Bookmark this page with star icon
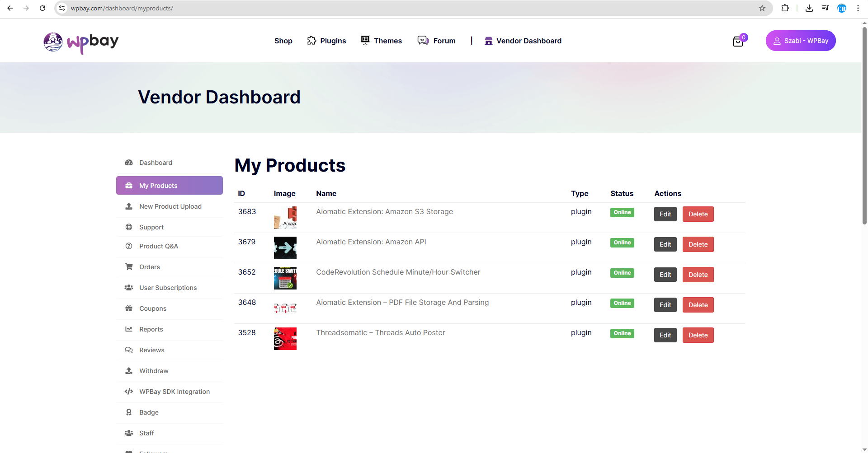The width and height of the screenshot is (868, 453). coord(762,8)
